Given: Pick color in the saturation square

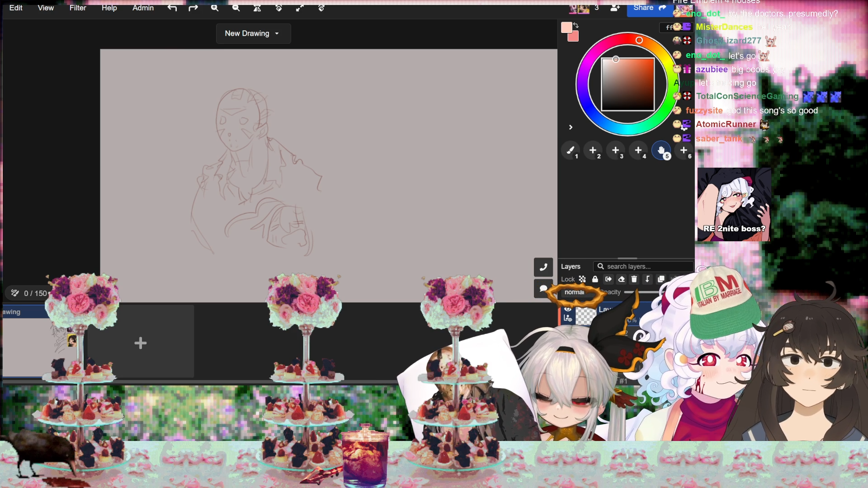Looking at the screenshot, I should pyautogui.click(x=627, y=84).
